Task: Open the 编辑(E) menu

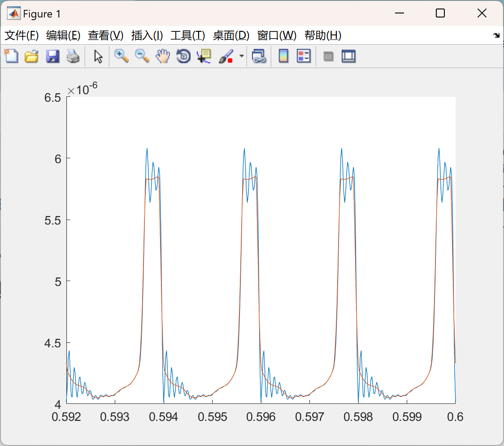Action: tap(63, 35)
